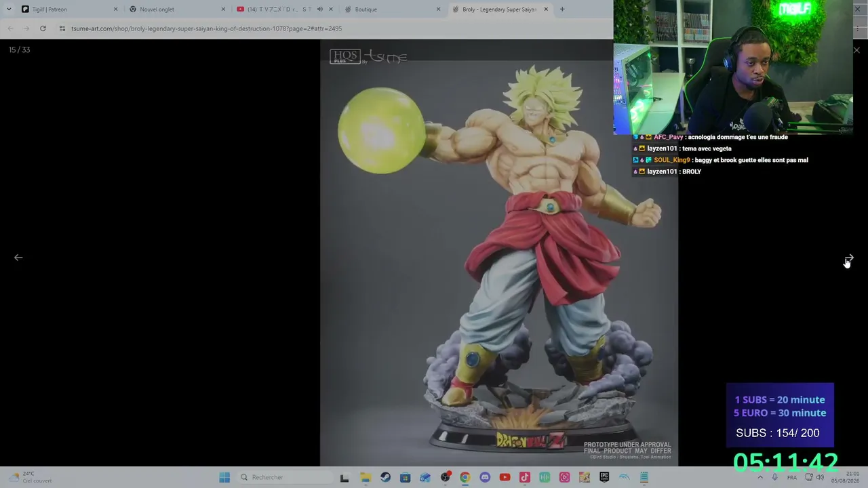Close the image lightbox viewer
This screenshot has width=868, height=488.
856,50
